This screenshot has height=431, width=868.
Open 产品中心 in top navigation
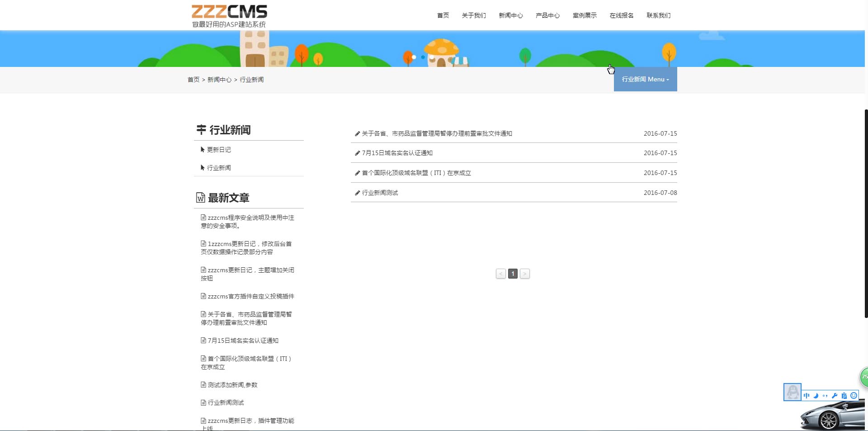tap(547, 15)
